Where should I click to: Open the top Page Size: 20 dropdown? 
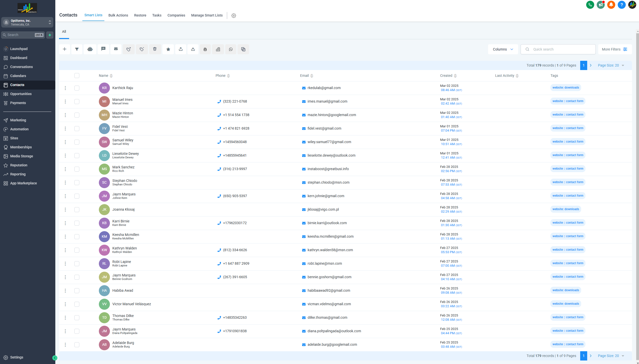(x=611, y=65)
